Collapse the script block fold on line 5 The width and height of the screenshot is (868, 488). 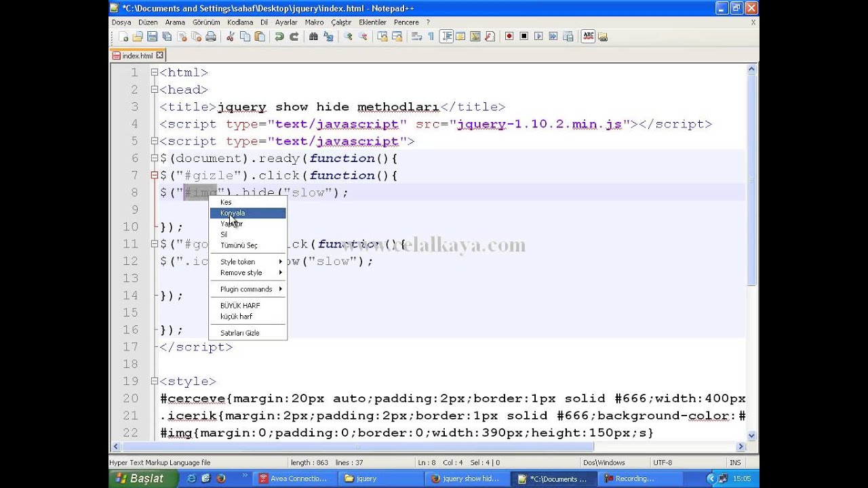[x=154, y=141]
